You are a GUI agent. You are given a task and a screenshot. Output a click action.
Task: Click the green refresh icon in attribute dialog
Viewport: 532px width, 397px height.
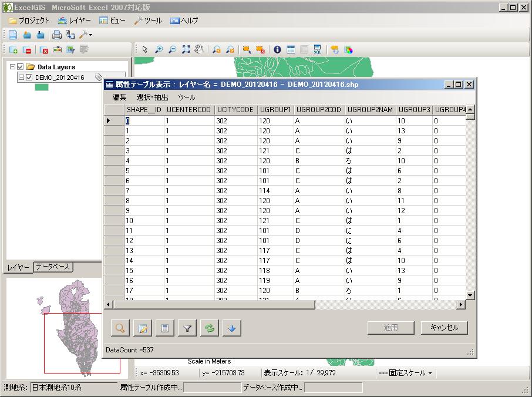(x=209, y=328)
